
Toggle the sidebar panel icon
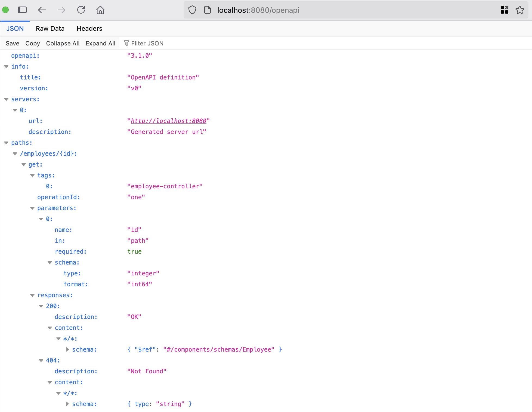click(22, 10)
